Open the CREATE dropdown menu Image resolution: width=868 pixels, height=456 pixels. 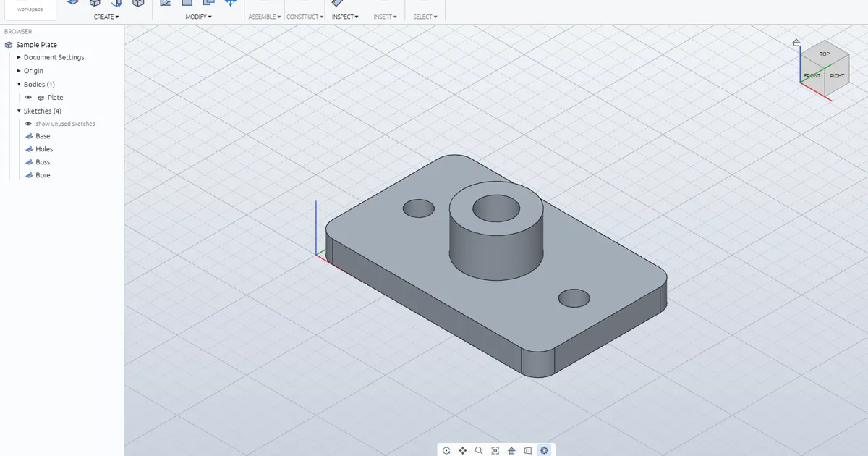point(106,17)
